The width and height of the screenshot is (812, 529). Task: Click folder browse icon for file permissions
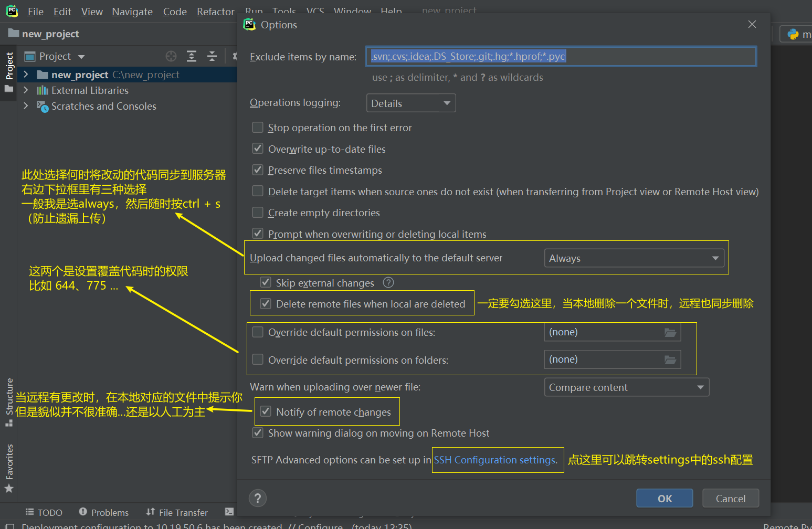click(670, 332)
